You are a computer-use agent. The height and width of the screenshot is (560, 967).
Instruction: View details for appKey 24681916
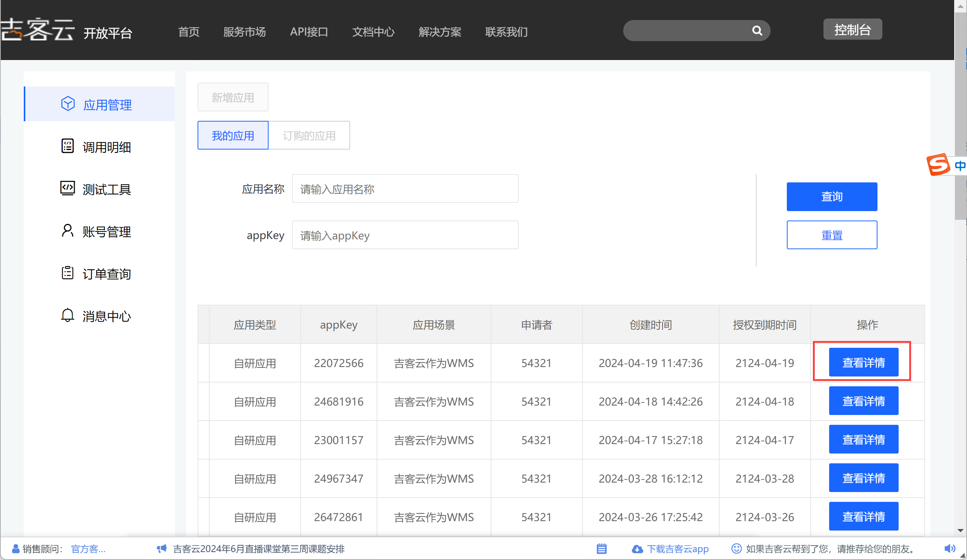point(864,401)
